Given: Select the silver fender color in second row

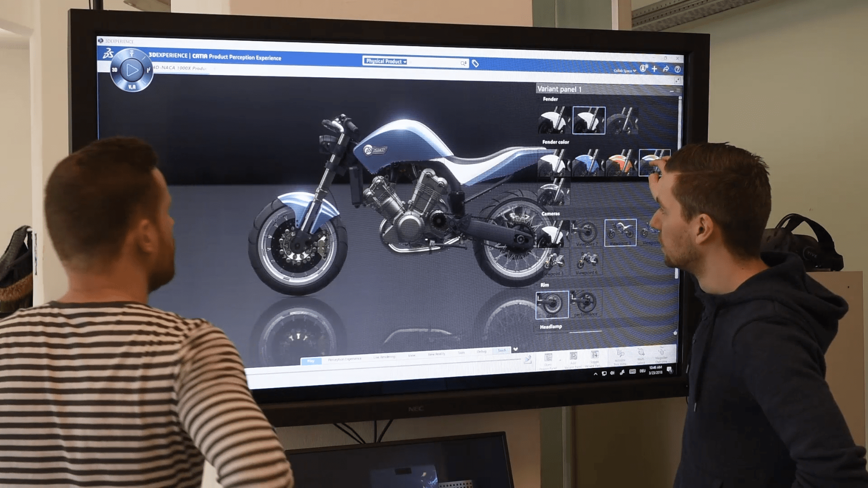Looking at the screenshot, I should click(x=553, y=192).
